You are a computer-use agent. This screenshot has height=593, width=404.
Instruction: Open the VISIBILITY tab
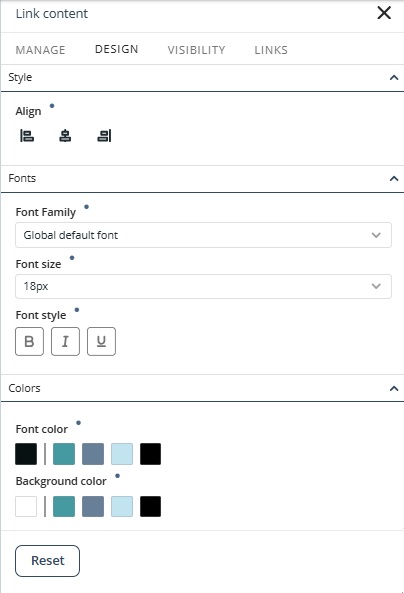[x=196, y=50]
